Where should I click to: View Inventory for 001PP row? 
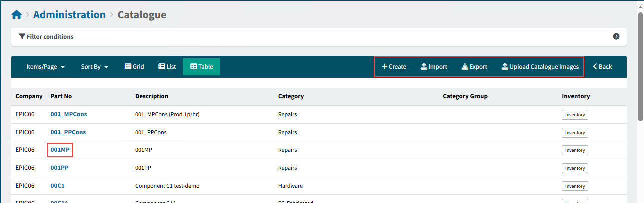[575, 168]
